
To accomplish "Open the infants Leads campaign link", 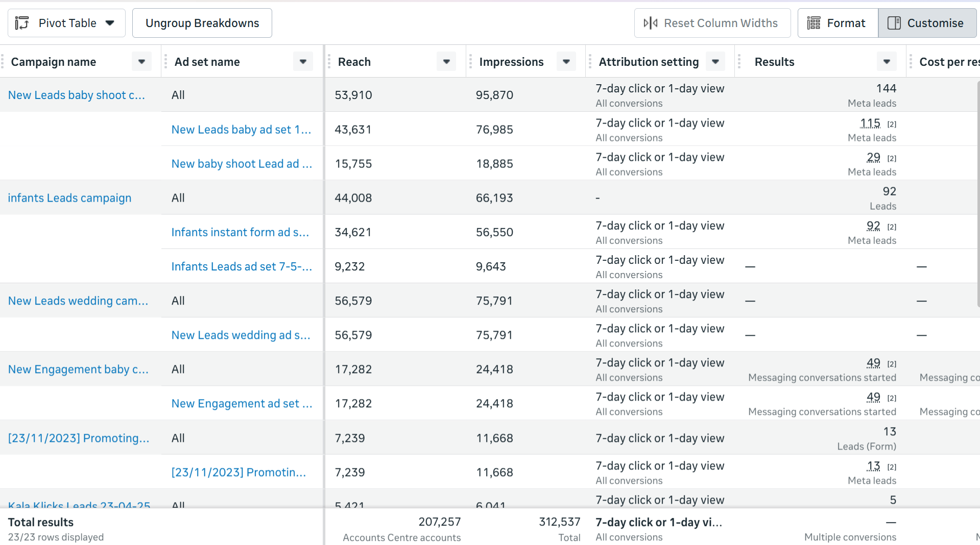I will [x=69, y=198].
